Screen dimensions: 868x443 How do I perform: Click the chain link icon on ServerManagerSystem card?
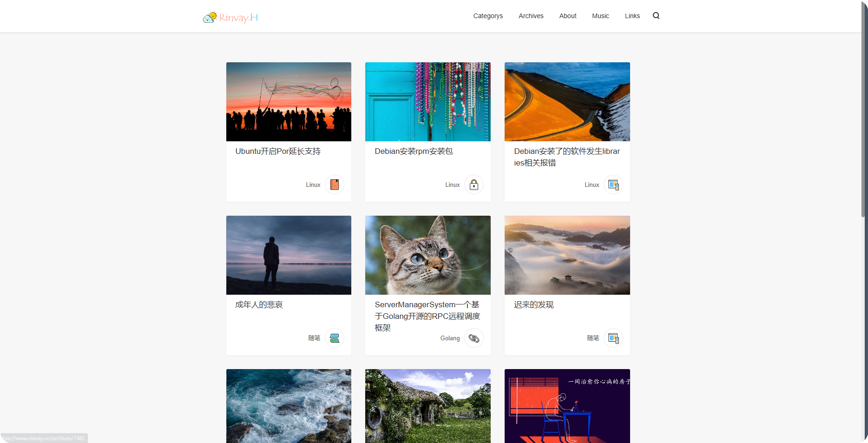(x=473, y=338)
